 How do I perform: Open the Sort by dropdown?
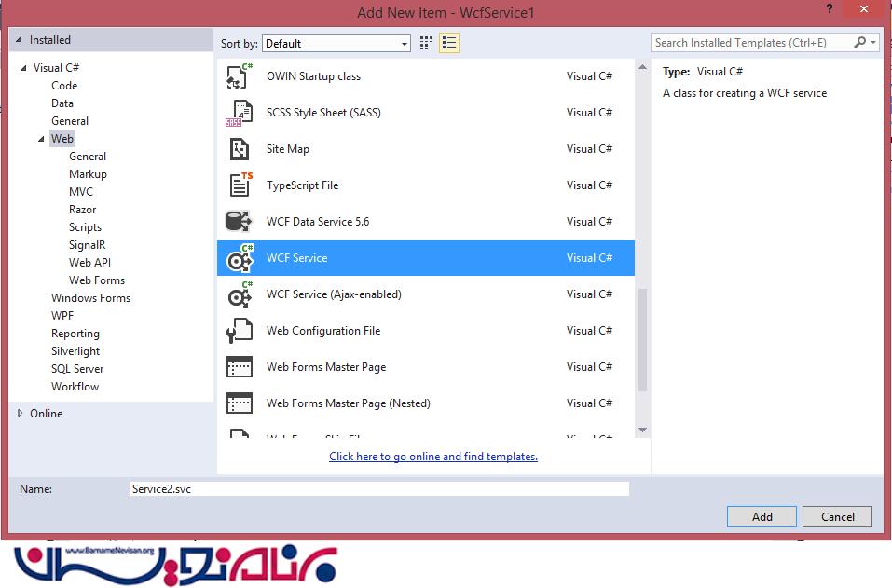pyautogui.click(x=336, y=44)
